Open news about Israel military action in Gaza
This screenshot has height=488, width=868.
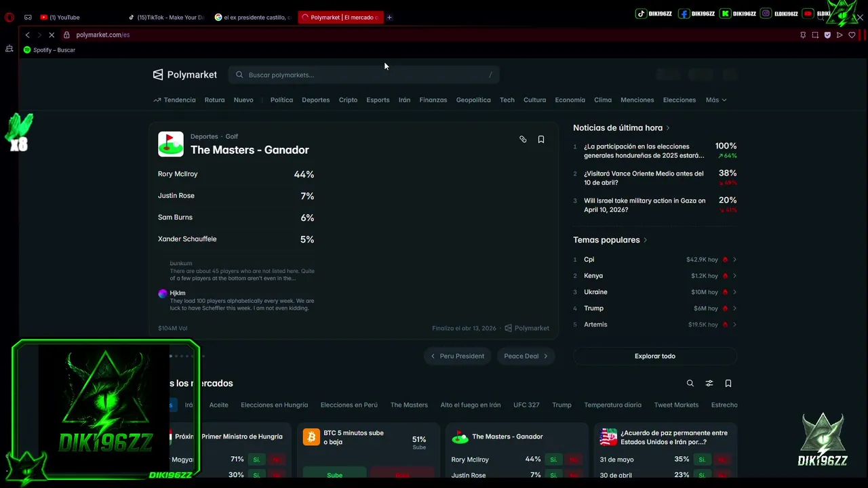coord(655,205)
